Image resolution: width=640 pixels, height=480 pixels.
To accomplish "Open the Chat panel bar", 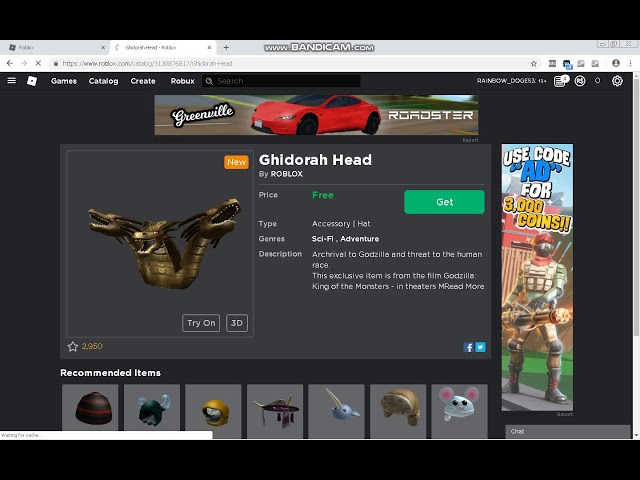I will coord(568,432).
